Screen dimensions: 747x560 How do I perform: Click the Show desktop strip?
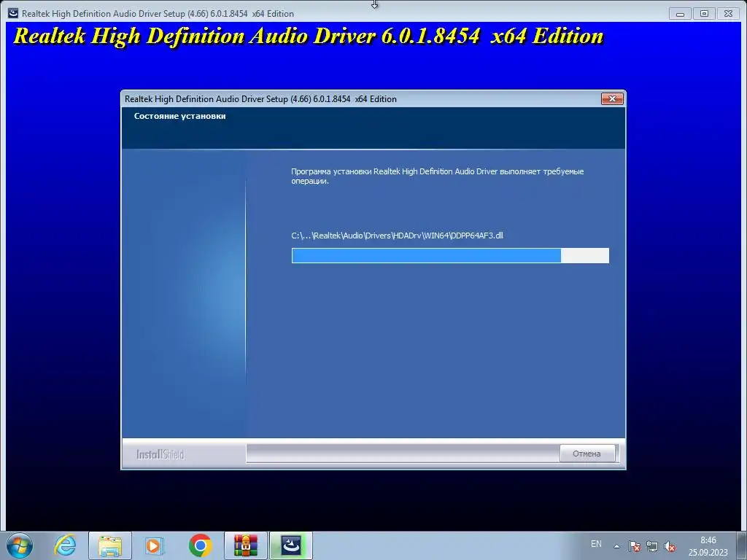[x=742, y=545]
